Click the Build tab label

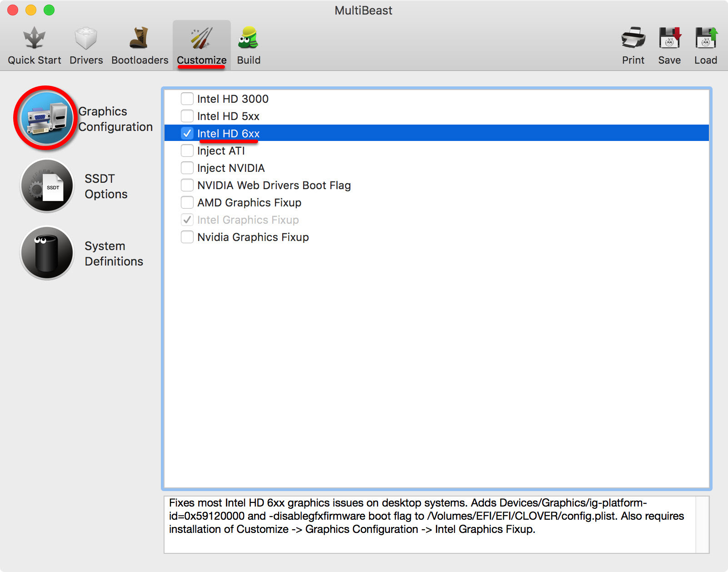(249, 60)
